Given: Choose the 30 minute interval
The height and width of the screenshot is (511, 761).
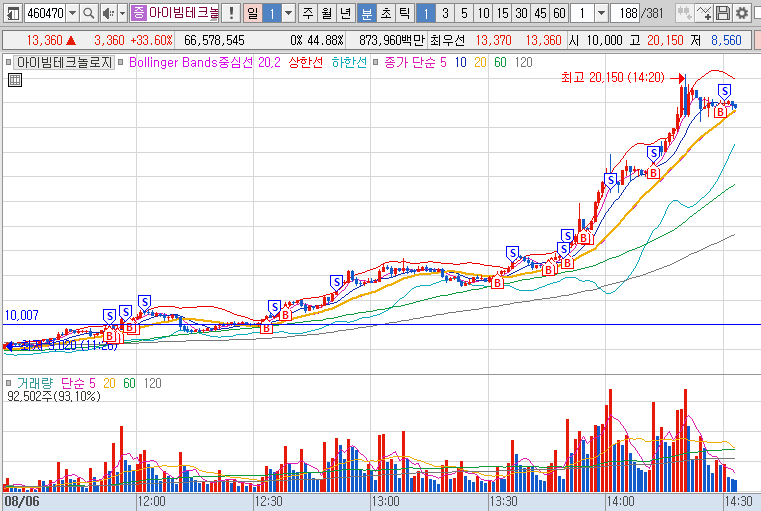Looking at the screenshot, I should [x=521, y=13].
